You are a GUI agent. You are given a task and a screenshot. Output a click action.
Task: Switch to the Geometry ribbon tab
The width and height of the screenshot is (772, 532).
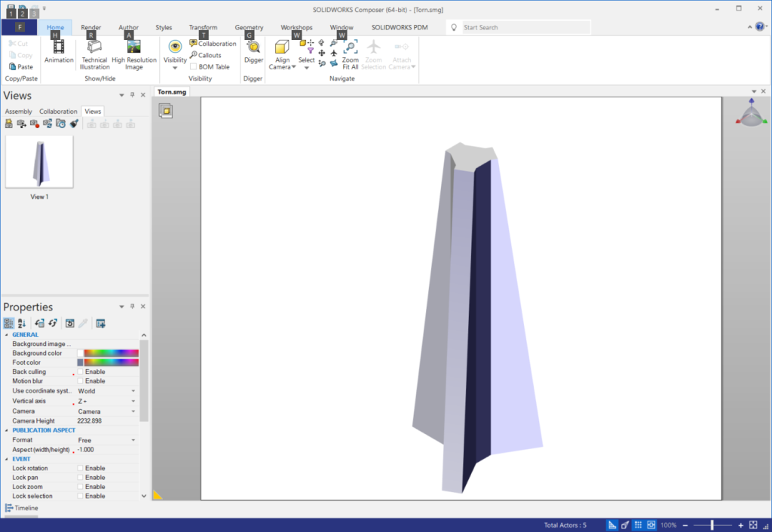click(249, 27)
